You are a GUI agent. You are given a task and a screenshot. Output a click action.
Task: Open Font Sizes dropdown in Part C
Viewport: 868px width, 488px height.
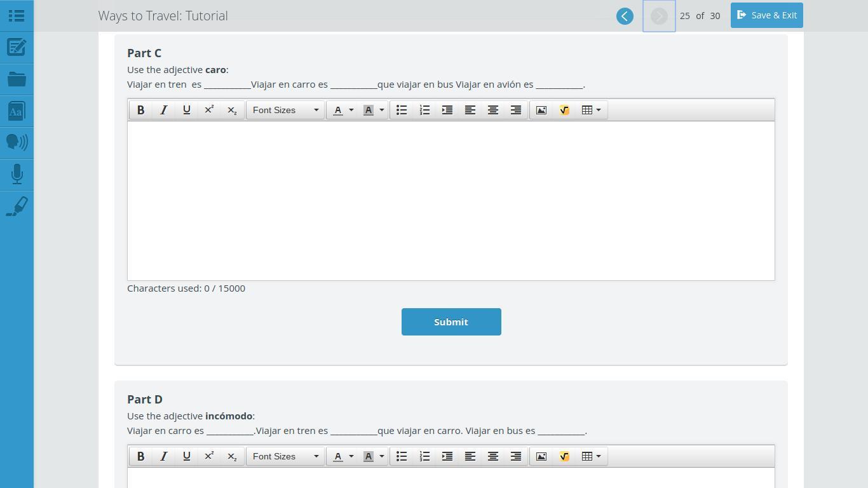tap(285, 110)
